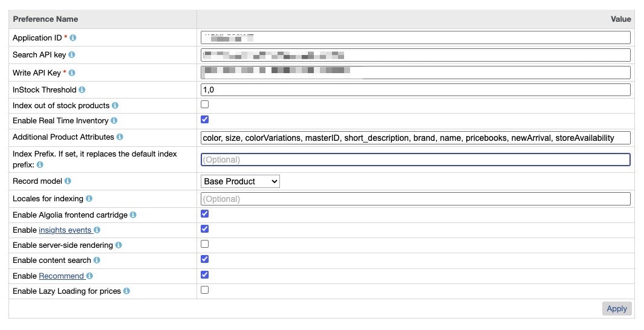Click info icon beside Search API key
The height and width of the screenshot is (330, 644).
[71, 54]
